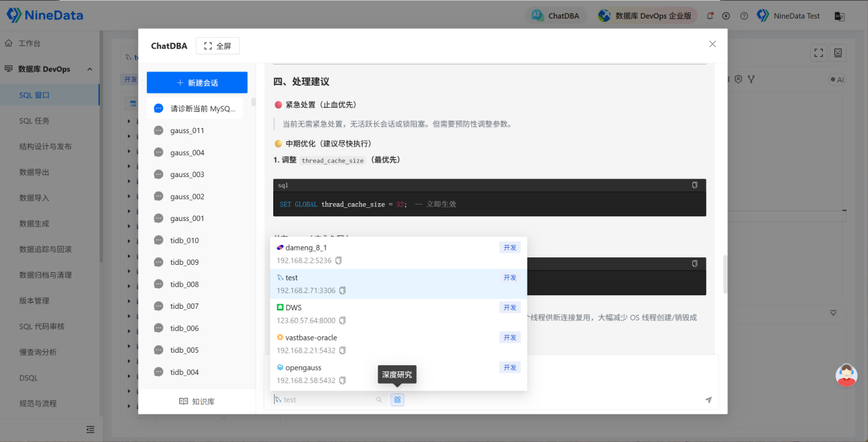
Task: Open 知识库 at the bottom
Action: [197, 402]
